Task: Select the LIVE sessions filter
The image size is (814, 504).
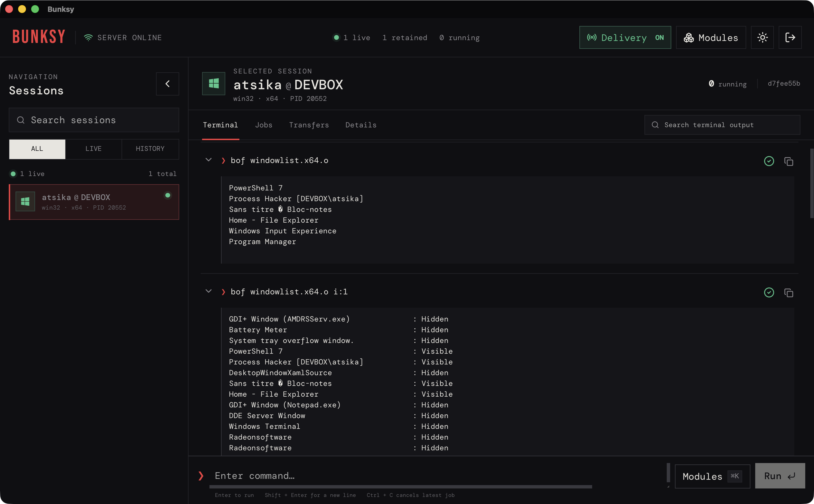Action: point(93,149)
